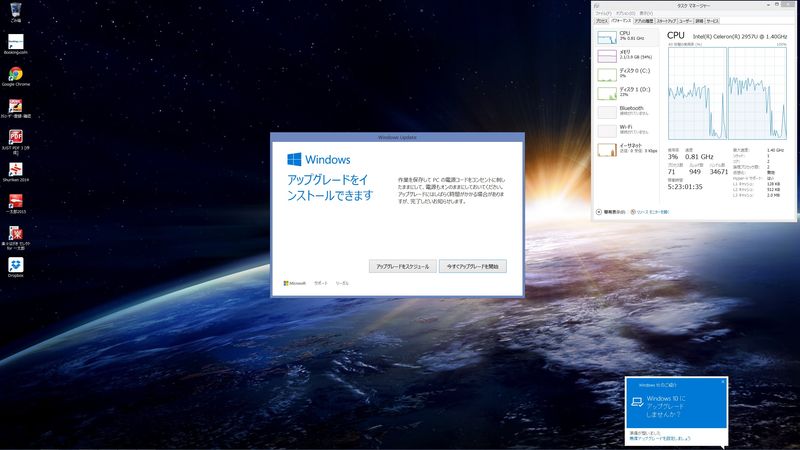This screenshot has height=450, width=800.
Task: Open the リソース モニターを開く link
Action: pyautogui.click(x=649, y=212)
